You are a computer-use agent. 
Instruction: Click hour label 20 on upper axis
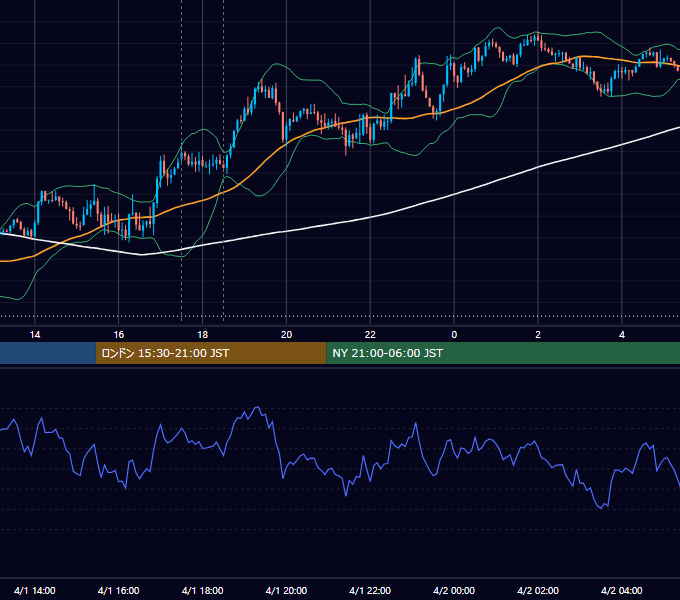click(286, 335)
